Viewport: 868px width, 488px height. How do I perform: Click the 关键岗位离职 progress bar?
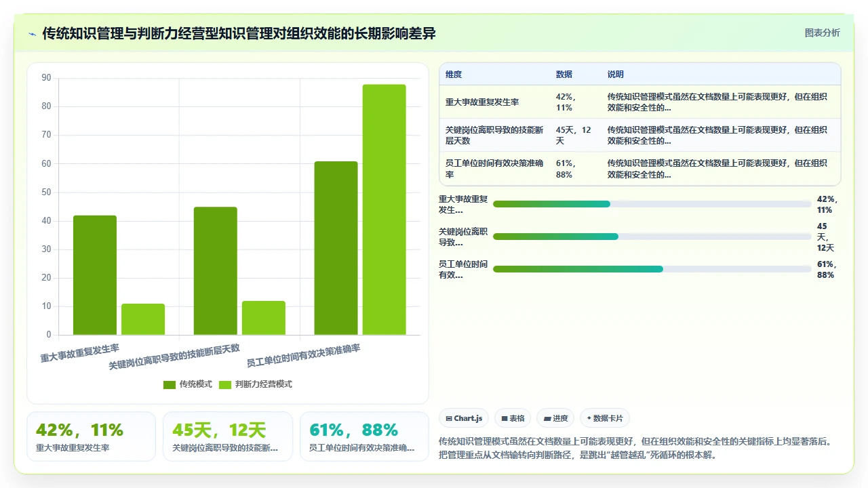pos(652,237)
